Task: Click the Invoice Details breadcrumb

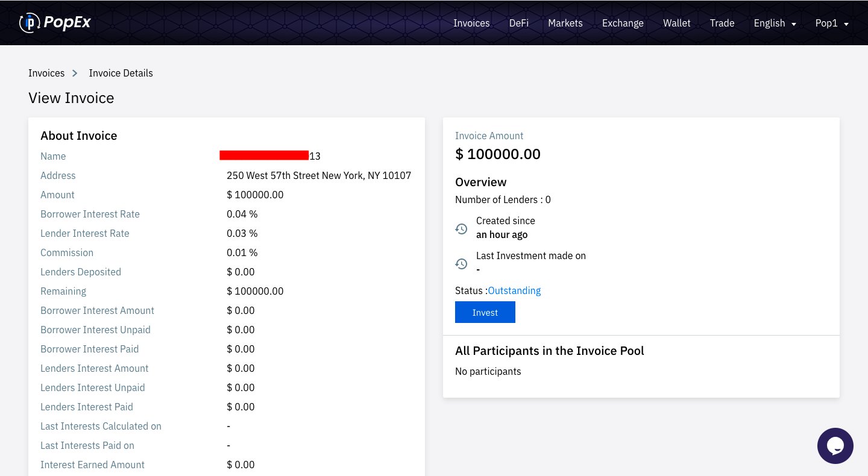Action: (121, 73)
